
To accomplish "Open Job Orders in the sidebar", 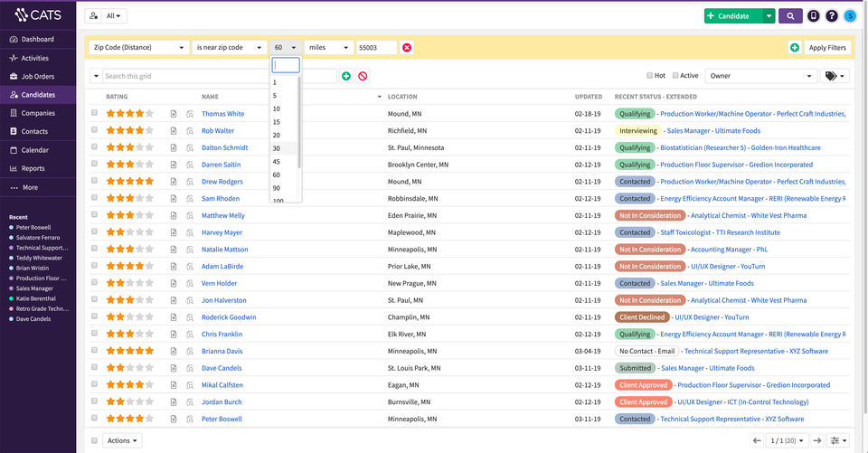I will coord(38,76).
